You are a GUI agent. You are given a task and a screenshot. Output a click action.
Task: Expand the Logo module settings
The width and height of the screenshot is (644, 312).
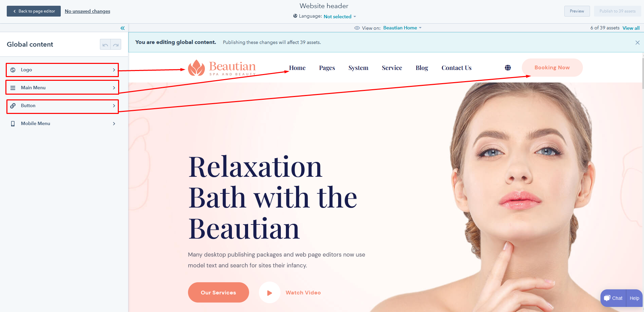(62, 70)
